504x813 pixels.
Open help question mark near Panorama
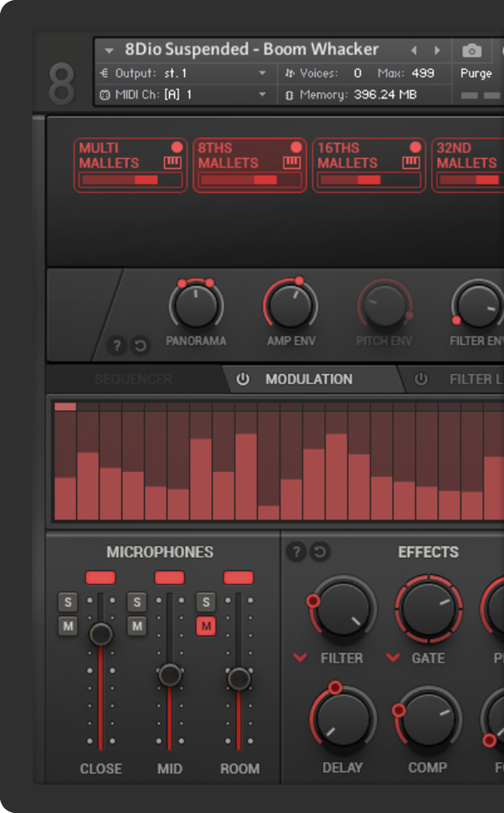point(117,346)
